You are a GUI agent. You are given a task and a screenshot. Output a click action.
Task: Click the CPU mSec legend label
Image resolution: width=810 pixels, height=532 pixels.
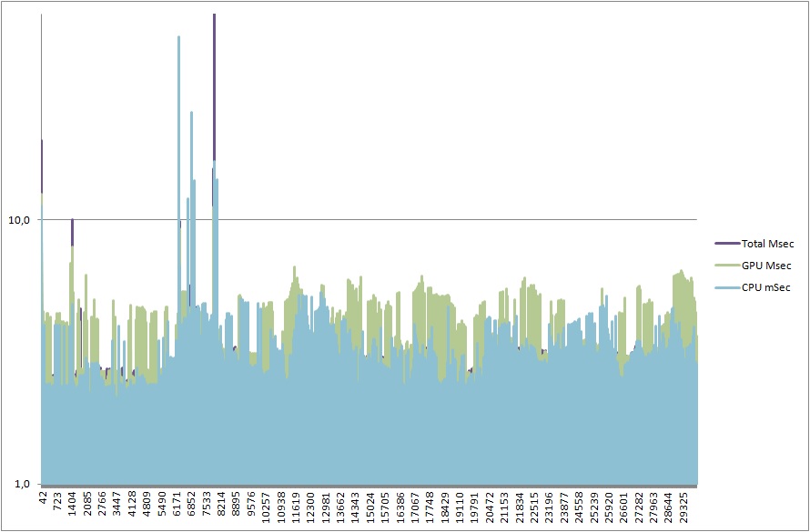(x=765, y=288)
